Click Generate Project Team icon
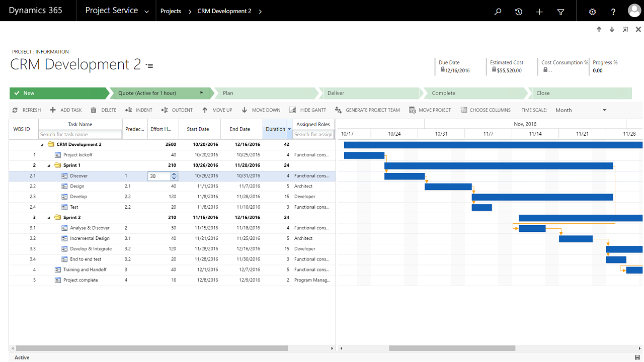Image resolution: width=644 pixels, height=362 pixels. pos(339,110)
